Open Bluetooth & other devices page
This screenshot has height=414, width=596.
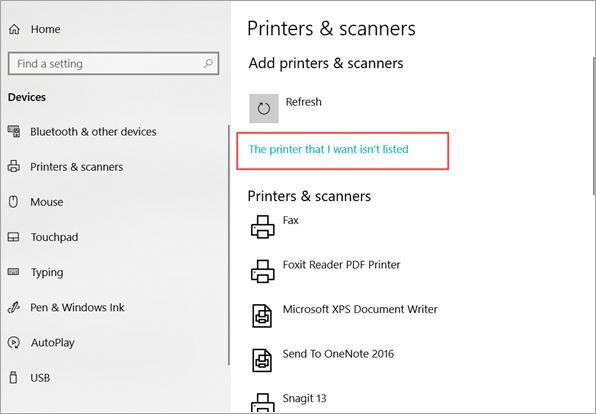(93, 132)
